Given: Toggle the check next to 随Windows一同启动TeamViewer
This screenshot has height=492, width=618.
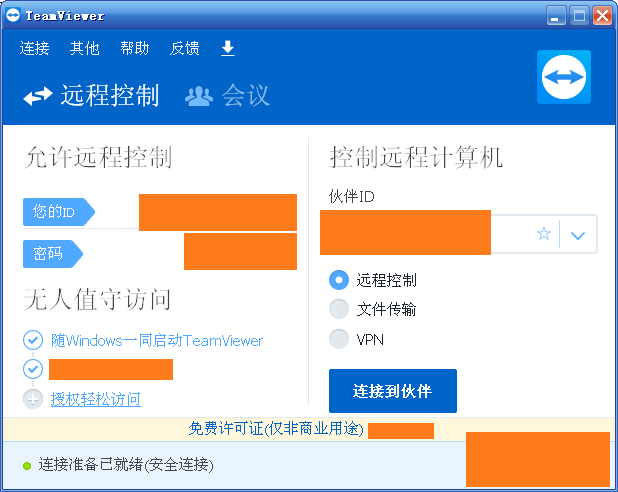Looking at the screenshot, I should [33, 340].
